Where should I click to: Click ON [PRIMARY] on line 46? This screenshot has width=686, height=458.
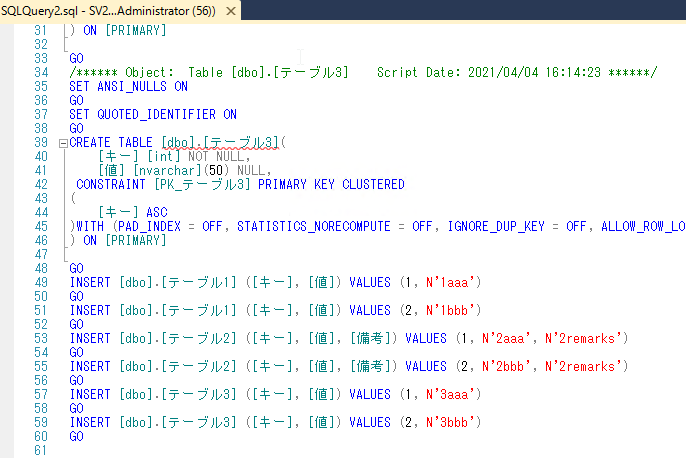tap(125, 240)
